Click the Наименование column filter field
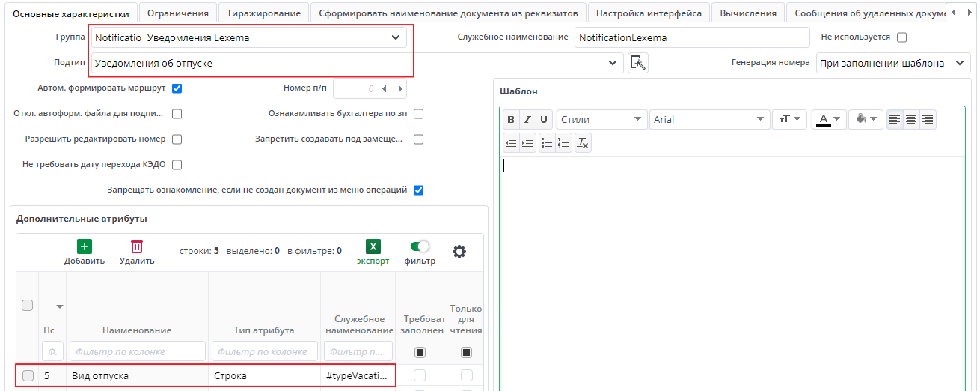The width and height of the screenshot is (980, 391). click(x=138, y=351)
